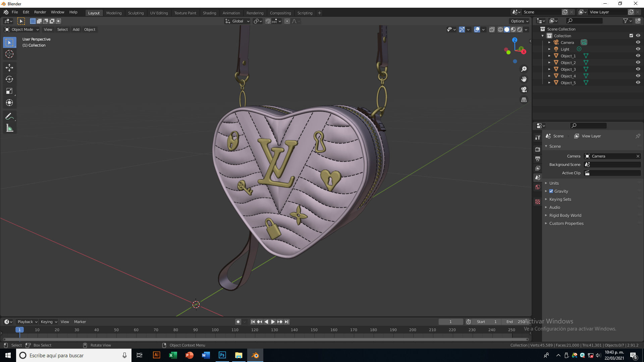Click the timeline Marker menu
644x362 pixels.
[x=80, y=322]
